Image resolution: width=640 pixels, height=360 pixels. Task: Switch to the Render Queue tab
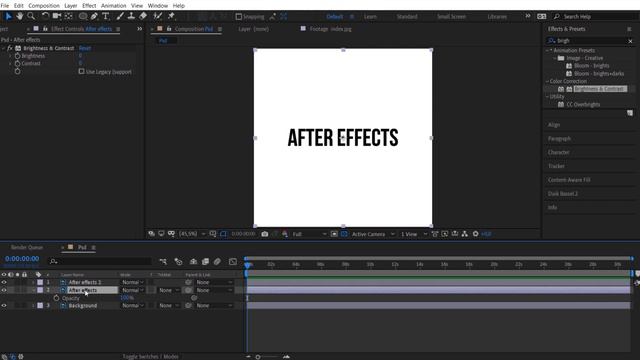pyautogui.click(x=27, y=247)
